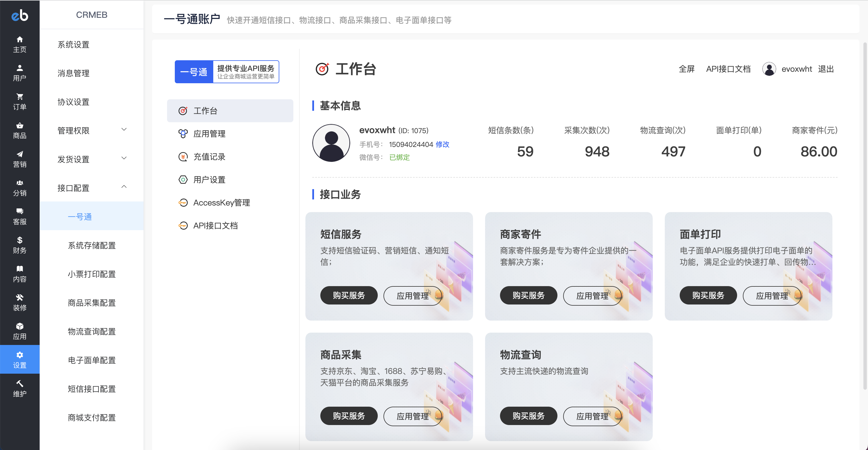Viewport: 868px width, 450px height.
Task: Click the AccessKey管理 key icon entry
Action: tap(183, 202)
